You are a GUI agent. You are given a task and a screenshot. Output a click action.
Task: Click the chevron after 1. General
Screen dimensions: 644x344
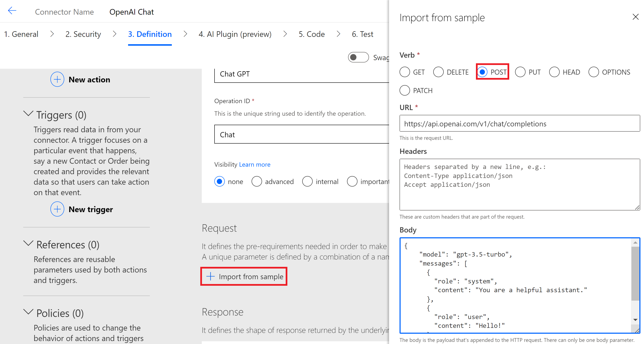pyautogui.click(x=52, y=34)
